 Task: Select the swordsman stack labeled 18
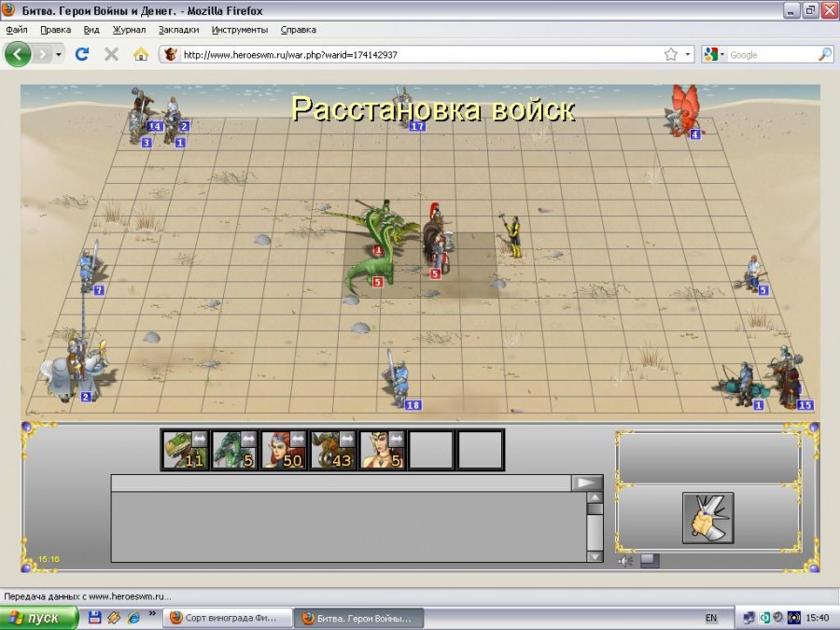click(x=398, y=379)
